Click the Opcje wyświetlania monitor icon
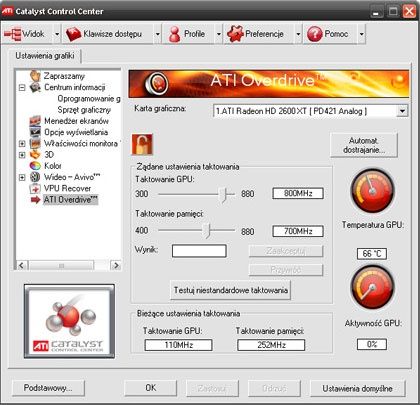Viewport: 420px width, 405px height. tap(35, 132)
